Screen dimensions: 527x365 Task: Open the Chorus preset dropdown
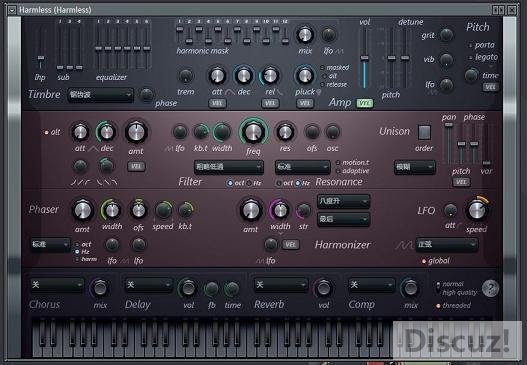(57, 285)
